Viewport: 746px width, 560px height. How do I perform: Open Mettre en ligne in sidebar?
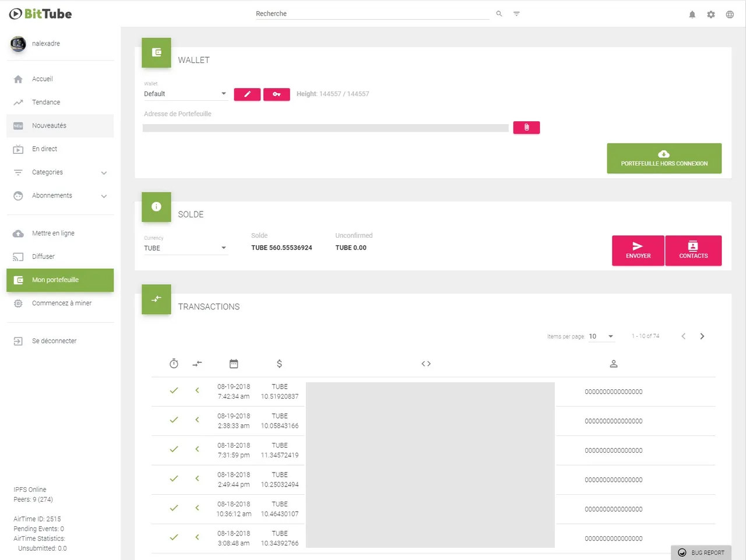(x=60, y=234)
